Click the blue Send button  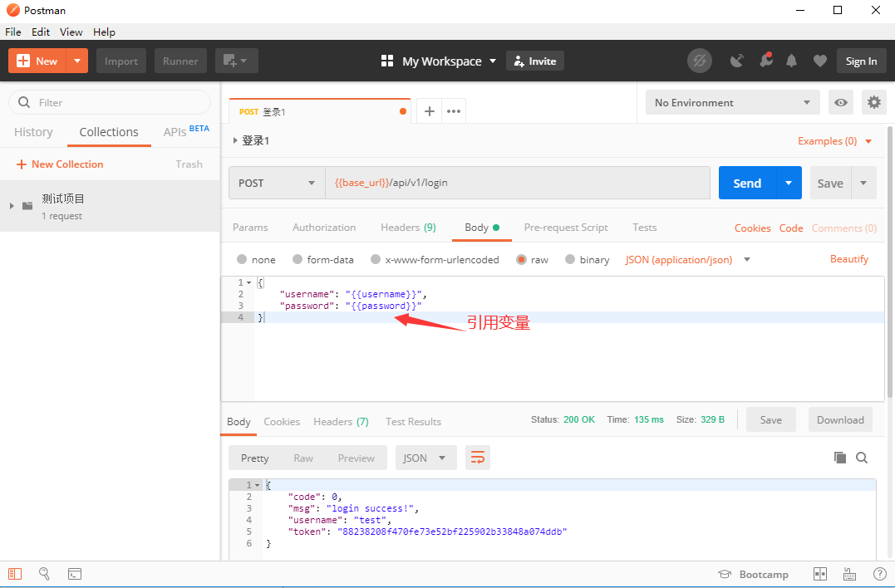[x=747, y=183]
